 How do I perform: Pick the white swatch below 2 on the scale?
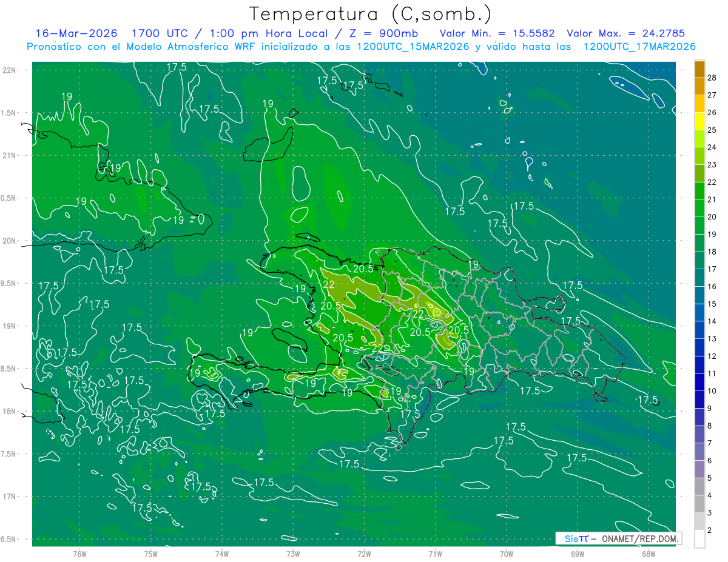(699, 539)
